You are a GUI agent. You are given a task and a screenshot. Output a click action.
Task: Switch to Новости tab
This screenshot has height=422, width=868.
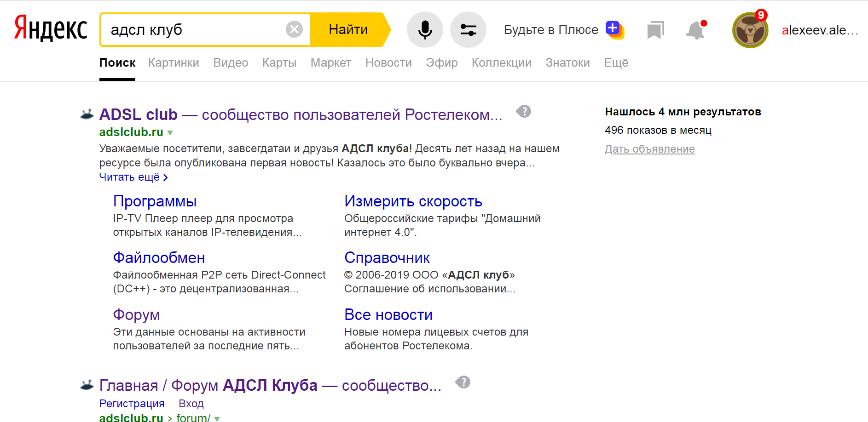click(388, 63)
